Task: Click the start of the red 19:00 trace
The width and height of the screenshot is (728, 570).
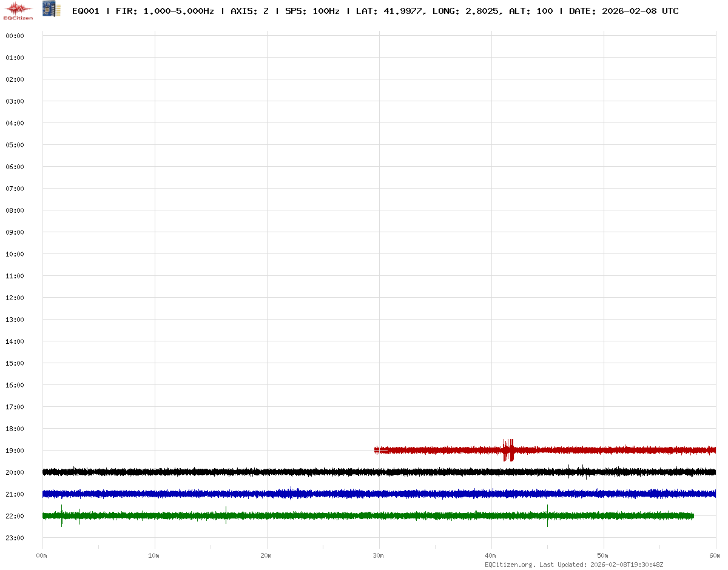Action: pos(377,450)
